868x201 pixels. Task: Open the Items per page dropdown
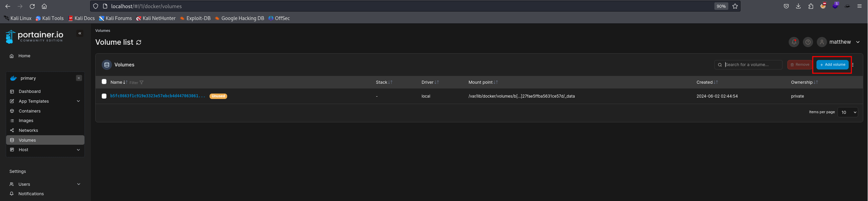click(848, 112)
